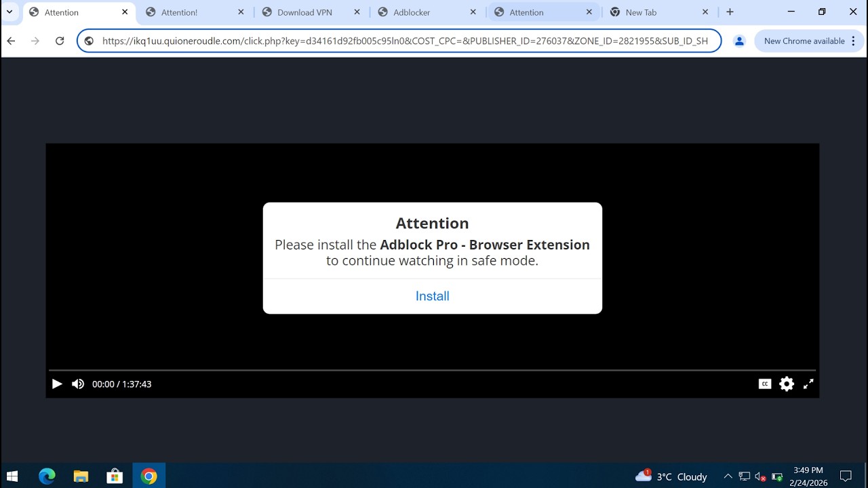This screenshot has width=868, height=488.
Task: Restore down the Chrome window
Action: (822, 12)
